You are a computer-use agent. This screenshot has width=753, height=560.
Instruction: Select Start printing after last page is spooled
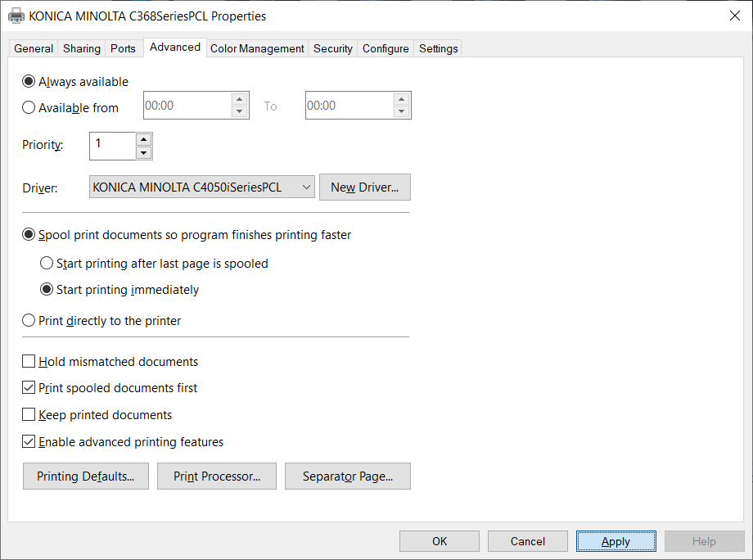(47, 264)
